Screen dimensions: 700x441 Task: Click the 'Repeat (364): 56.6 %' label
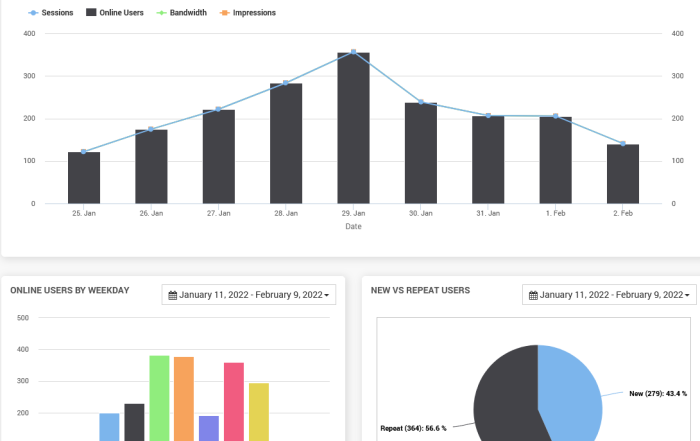pyautogui.click(x=413, y=429)
